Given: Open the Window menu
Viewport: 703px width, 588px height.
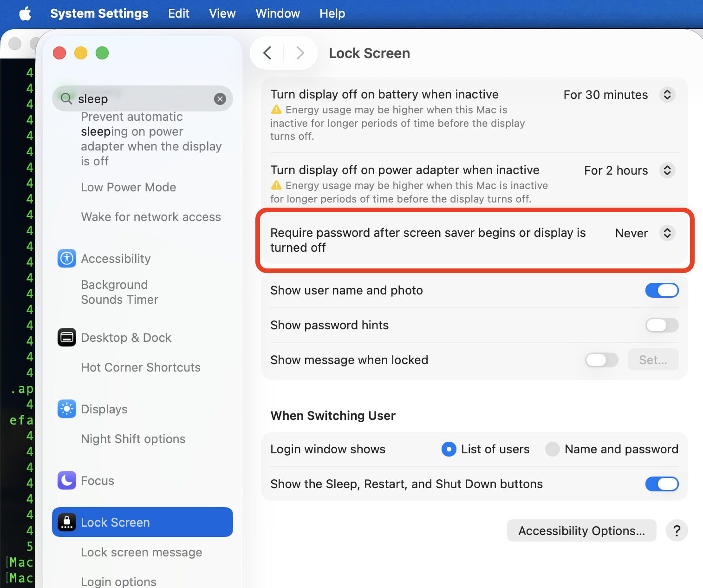Looking at the screenshot, I should click(278, 13).
